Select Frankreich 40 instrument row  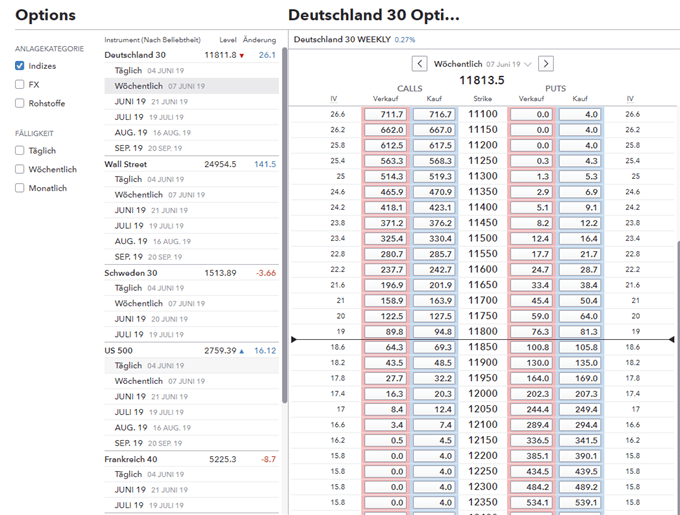(x=191, y=459)
